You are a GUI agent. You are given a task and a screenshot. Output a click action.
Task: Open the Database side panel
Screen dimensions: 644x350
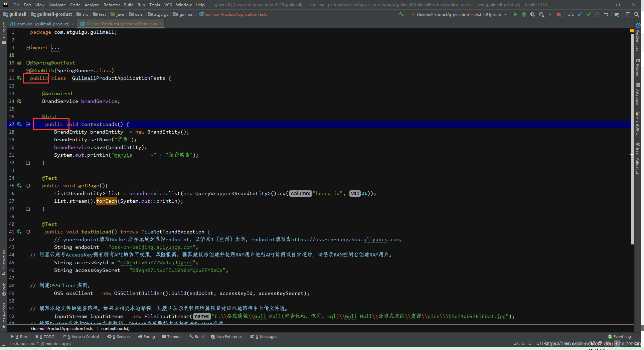(x=638, y=94)
